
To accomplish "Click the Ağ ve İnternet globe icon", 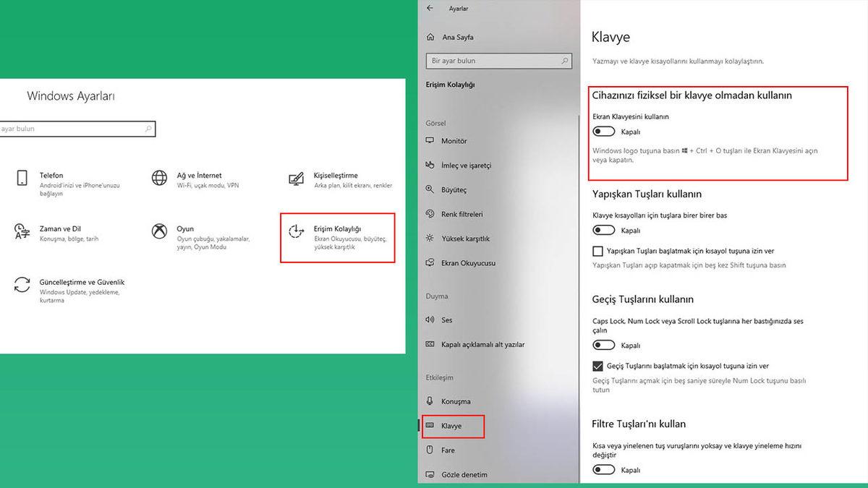I will [158, 179].
